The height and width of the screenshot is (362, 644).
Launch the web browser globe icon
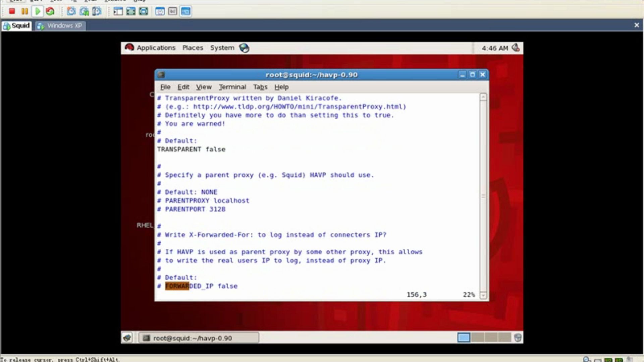pos(244,48)
